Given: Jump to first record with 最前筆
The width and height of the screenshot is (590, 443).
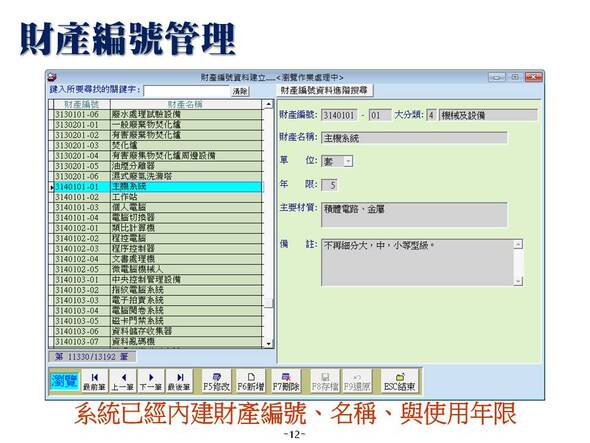Looking at the screenshot, I should (94, 381).
